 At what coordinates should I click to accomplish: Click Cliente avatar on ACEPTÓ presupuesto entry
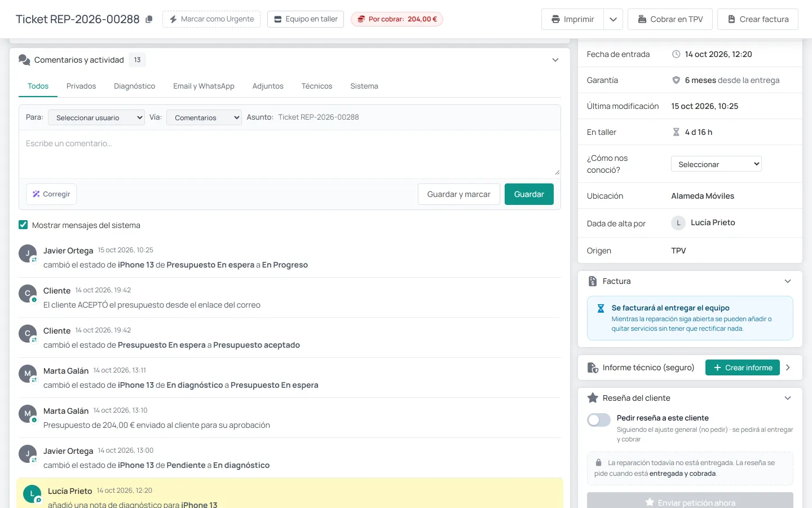pyautogui.click(x=28, y=294)
